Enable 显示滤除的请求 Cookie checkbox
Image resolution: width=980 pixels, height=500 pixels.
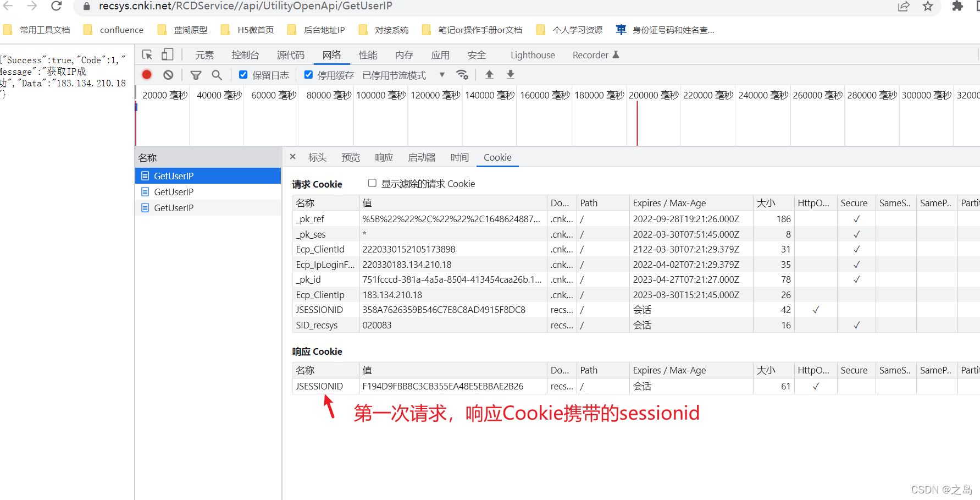click(372, 183)
